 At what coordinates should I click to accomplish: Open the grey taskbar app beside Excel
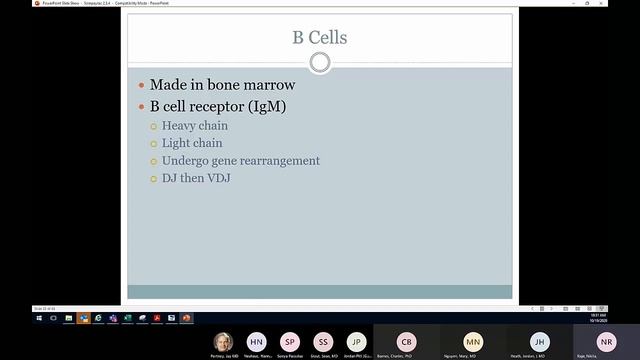pos(142,318)
